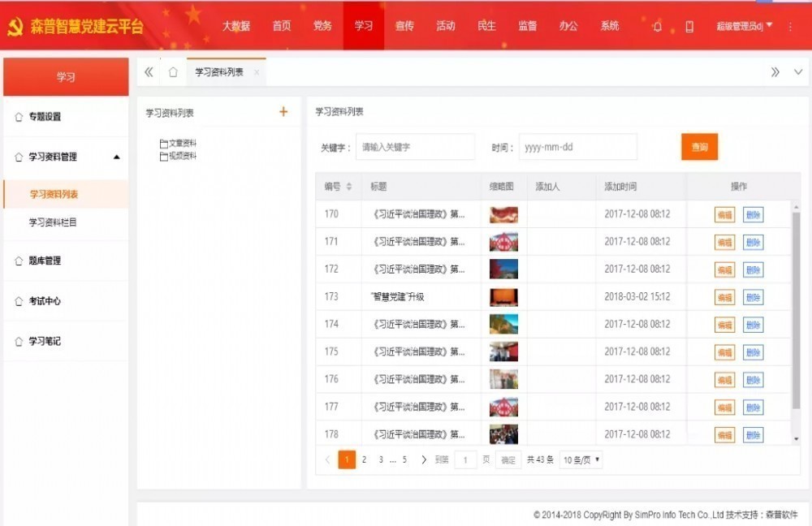Open the vertical three-dot more menu
Image resolution: width=812 pixels, height=526 pixels.
pyautogui.click(x=790, y=26)
